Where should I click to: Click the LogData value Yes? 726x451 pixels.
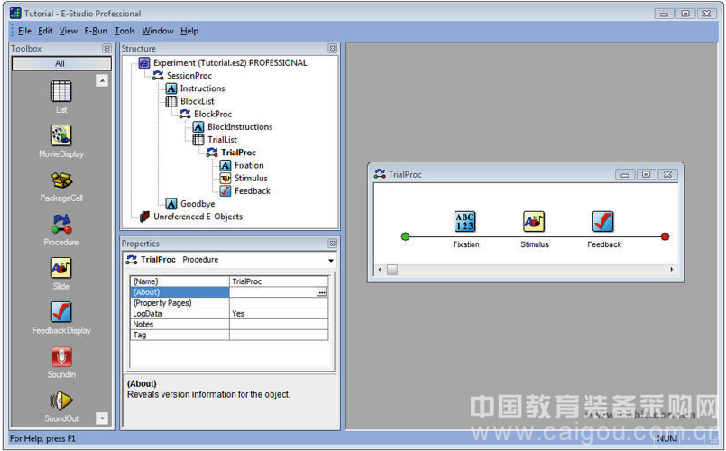[x=238, y=313]
